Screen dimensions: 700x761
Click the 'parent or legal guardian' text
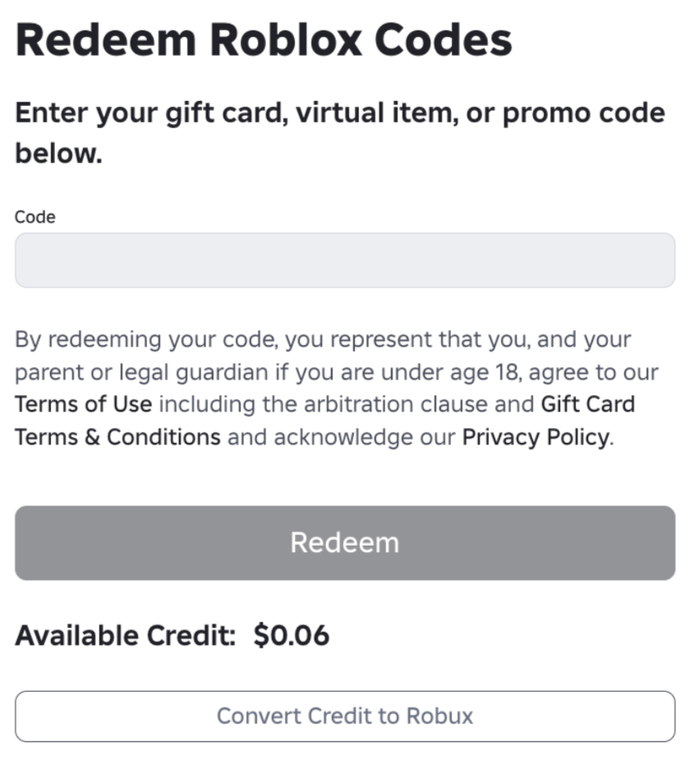(141, 372)
